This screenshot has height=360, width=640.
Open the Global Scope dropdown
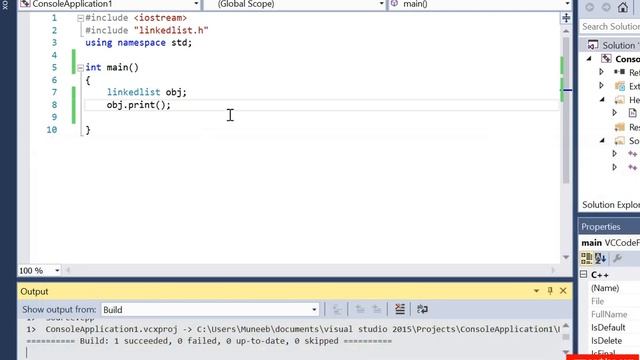tap(381, 4)
